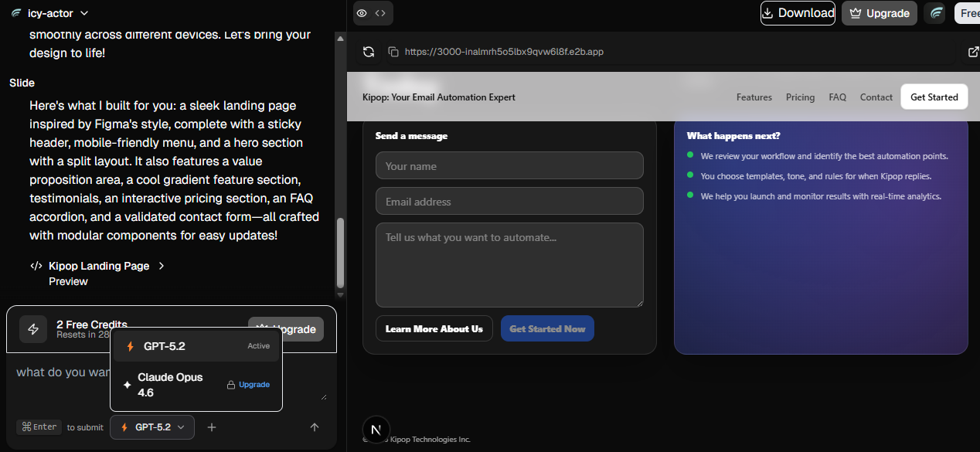Click Upgrade button in credits banner
This screenshot has width=980, height=452.
pos(286,329)
